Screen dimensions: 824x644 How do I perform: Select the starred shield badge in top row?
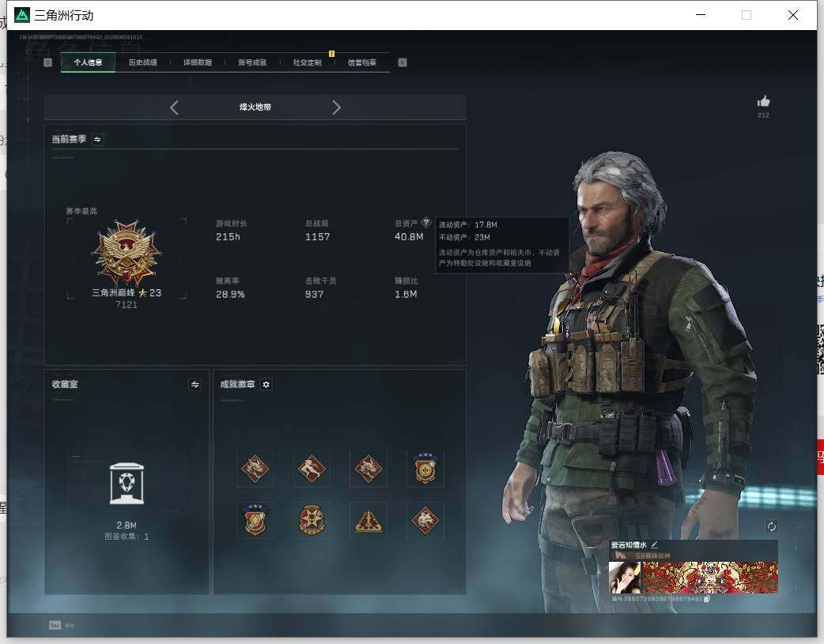pos(425,469)
